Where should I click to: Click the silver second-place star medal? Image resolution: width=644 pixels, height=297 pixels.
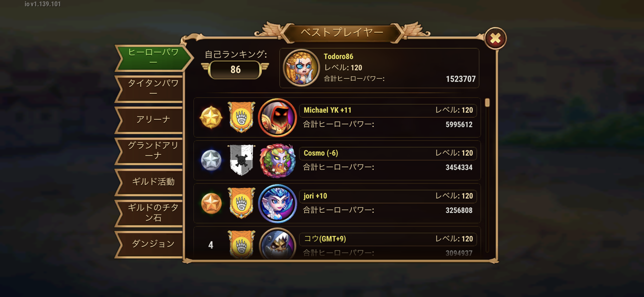click(211, 160)
